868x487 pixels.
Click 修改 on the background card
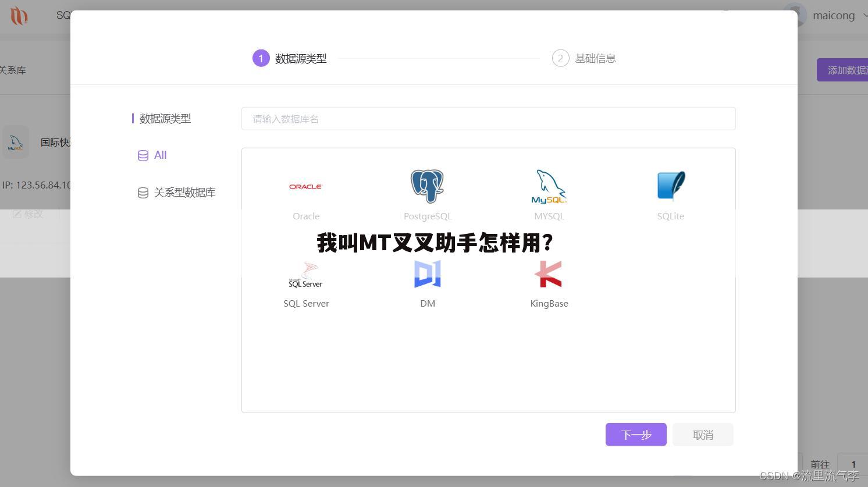(28, 214)
